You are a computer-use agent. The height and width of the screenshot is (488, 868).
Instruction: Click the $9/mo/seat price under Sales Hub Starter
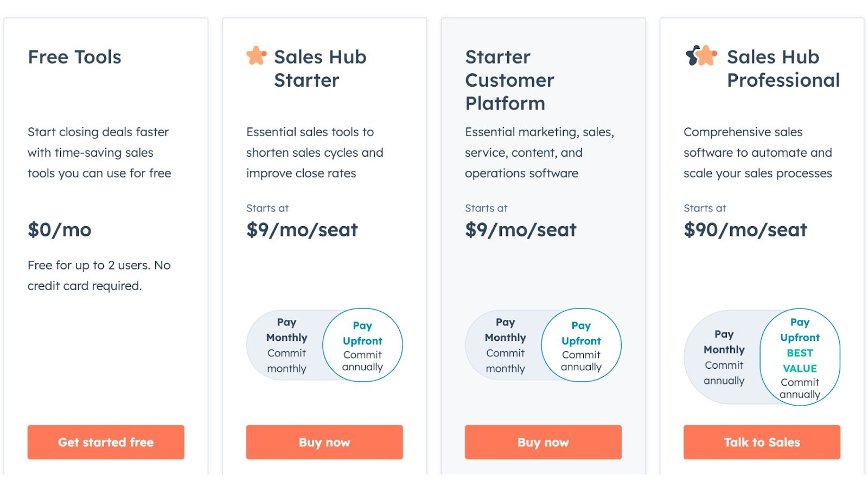click(302, 230)
